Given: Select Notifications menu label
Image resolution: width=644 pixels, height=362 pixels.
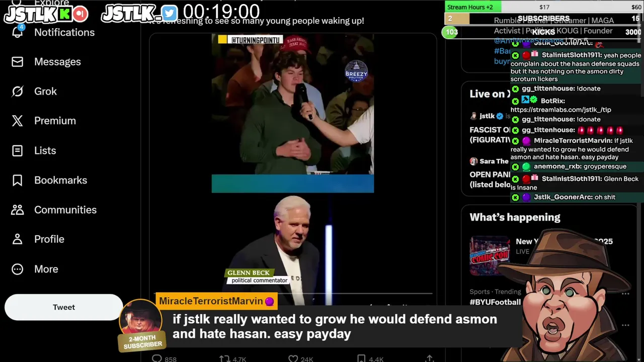Looking at the screenshot, I should point(64,32).
